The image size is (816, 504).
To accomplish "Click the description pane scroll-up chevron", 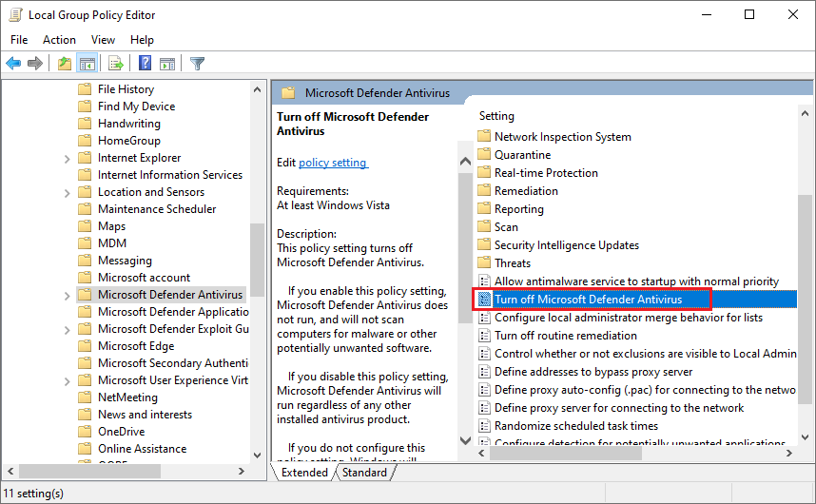I will pos(465,162).
